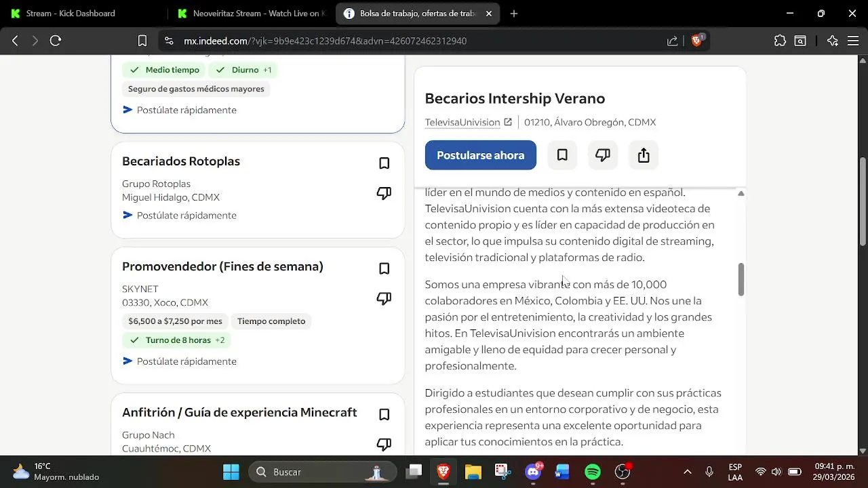Open the Brave main menu

coord(853,41)
